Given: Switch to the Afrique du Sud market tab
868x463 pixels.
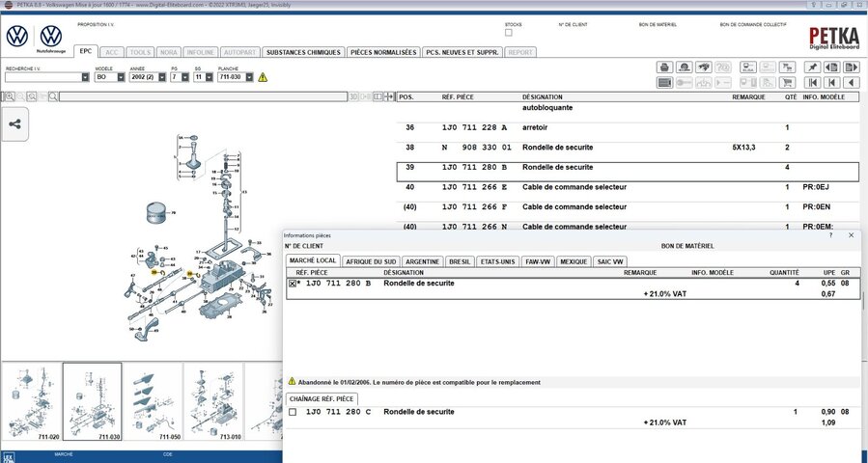Looking at the screenshot, I should click(x=371, y=261).
